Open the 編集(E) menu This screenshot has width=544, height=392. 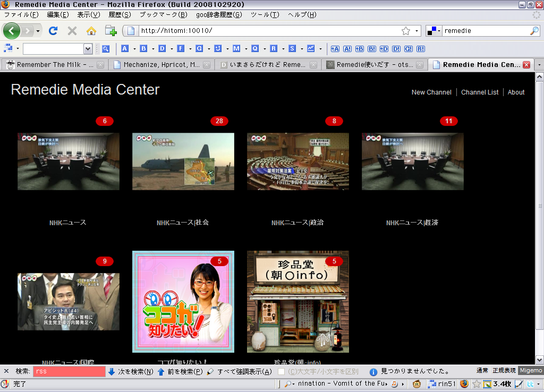coord(58,15)
